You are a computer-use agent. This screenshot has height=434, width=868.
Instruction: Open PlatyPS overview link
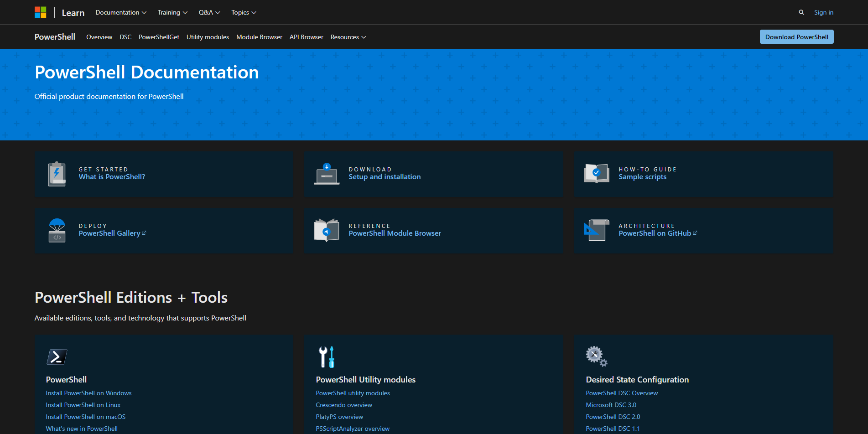(339, 417)
